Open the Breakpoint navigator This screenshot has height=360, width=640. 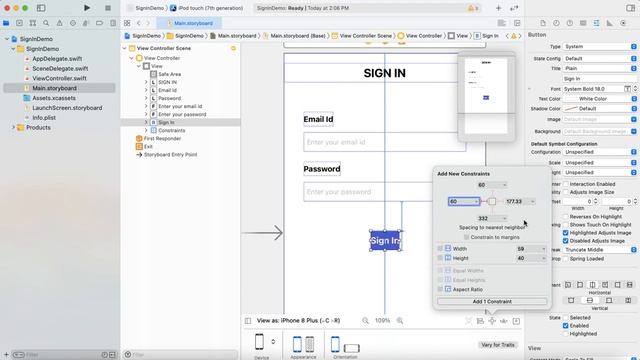(99, 23)
